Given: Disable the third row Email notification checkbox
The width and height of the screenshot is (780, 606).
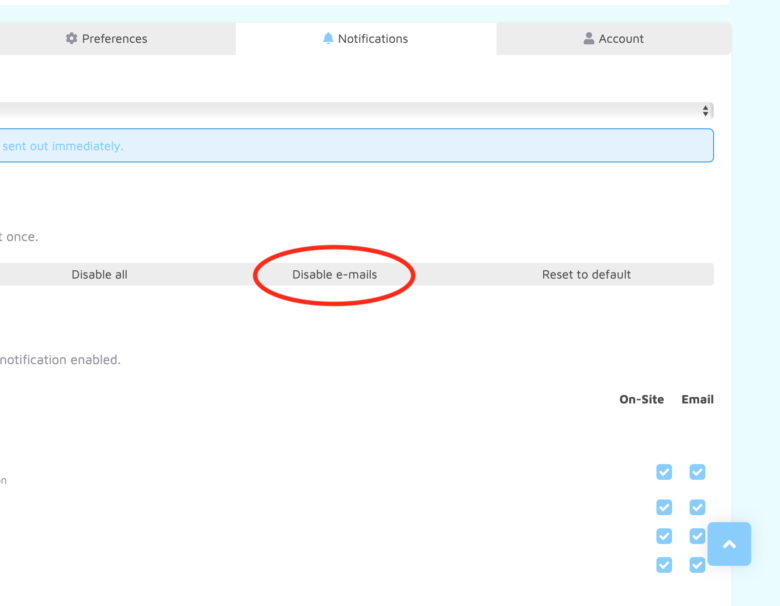Looking at the screenshot, I should 697,536.
